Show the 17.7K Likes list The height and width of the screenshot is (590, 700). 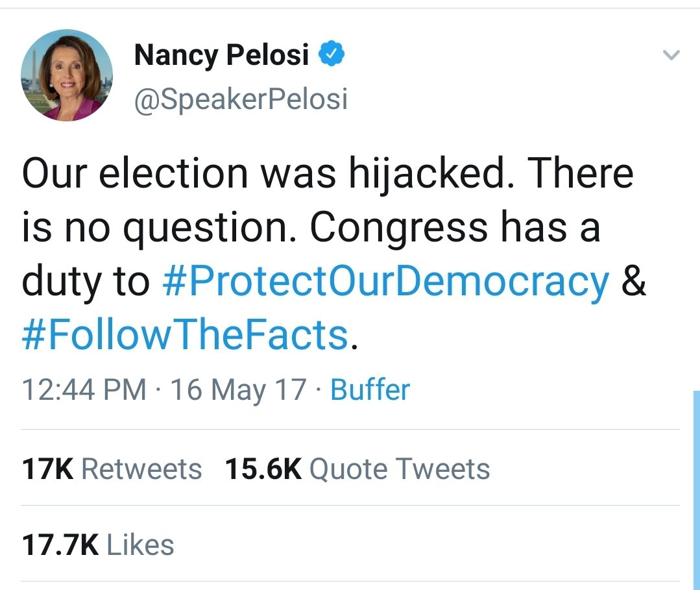[98, 545]
